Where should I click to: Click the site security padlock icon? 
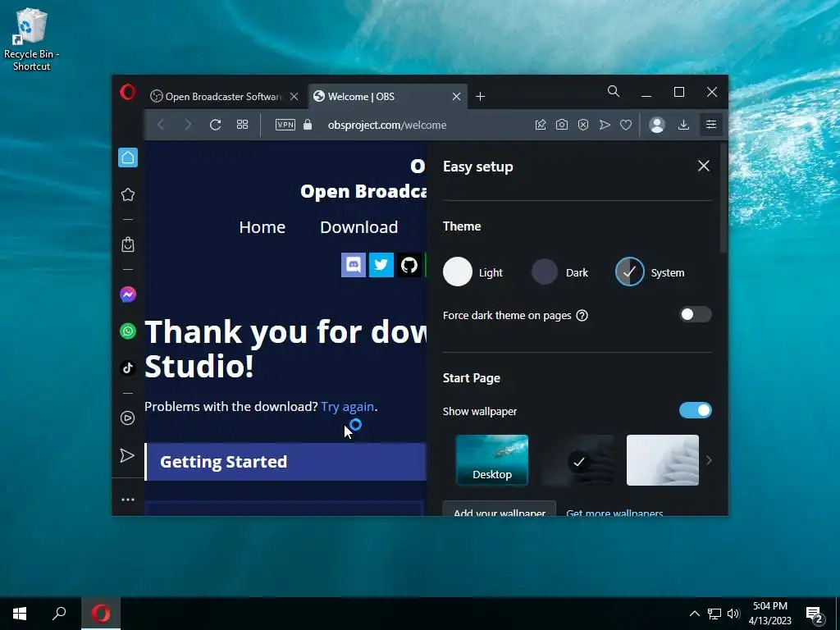(308, 125)
